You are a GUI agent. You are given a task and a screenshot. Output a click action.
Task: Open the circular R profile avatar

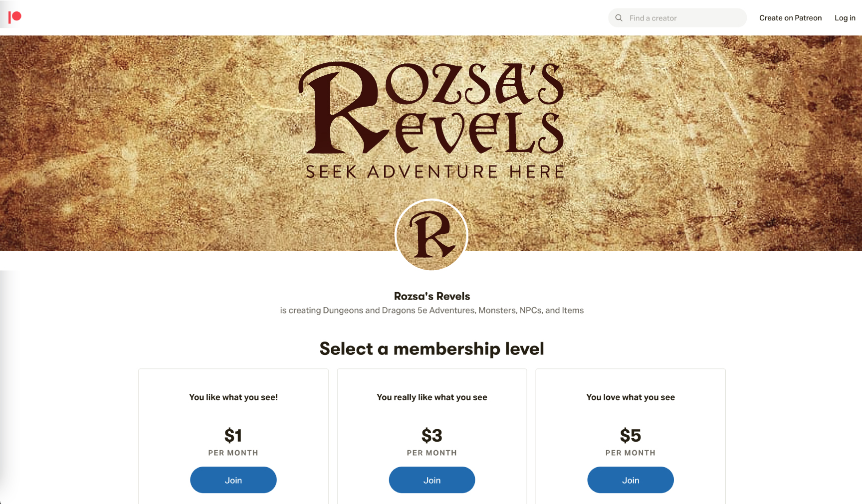[x=431, y=235]
